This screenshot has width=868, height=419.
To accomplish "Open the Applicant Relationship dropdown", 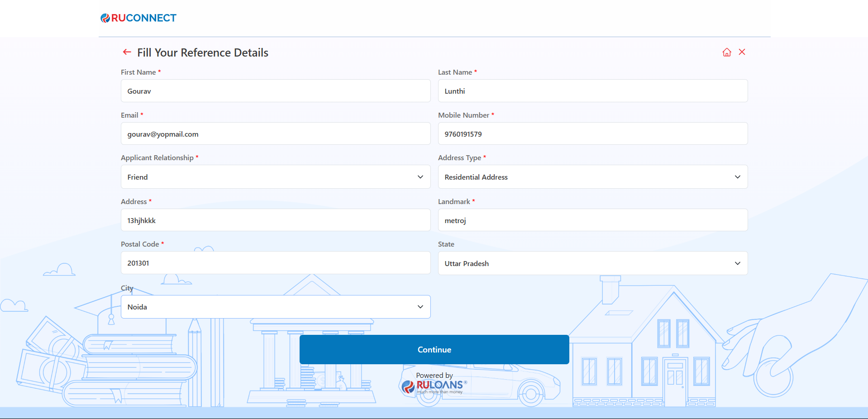I will 275,177.
